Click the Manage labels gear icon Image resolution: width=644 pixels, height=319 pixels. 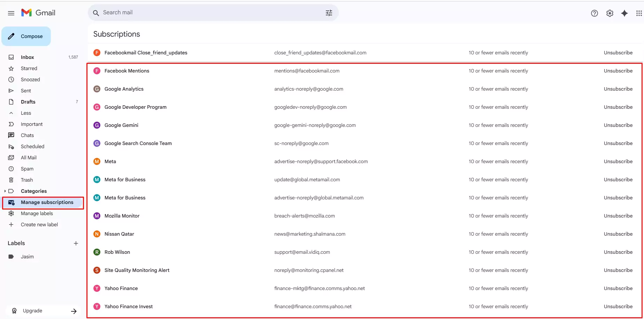(x=11, y=213)
